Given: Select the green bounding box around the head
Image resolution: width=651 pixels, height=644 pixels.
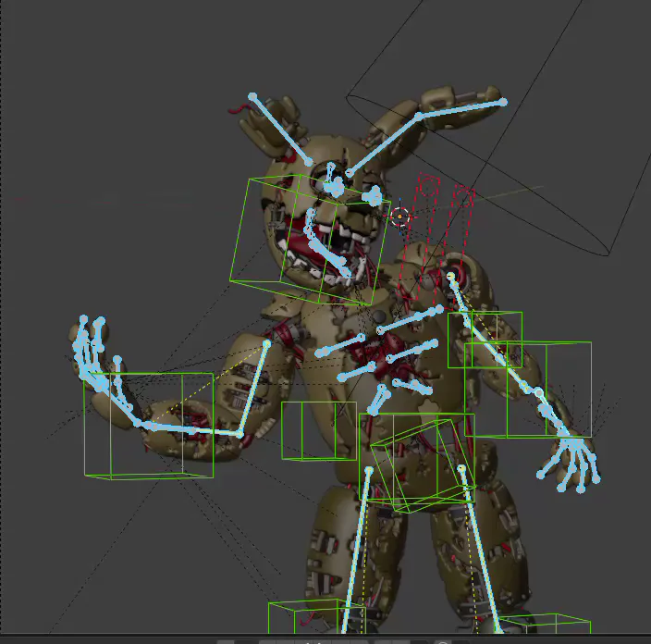Looking at the screenshot, I should (x=310, y=240).
